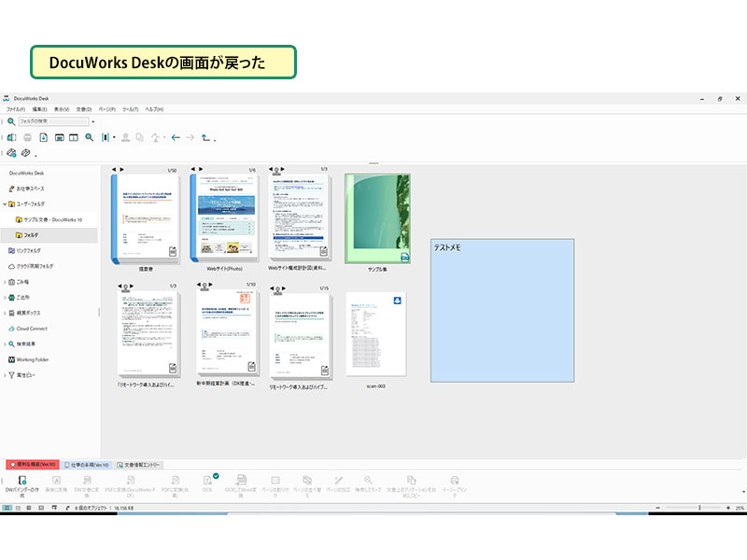Select the highlighted フォルダ tree item

[31, 235]
